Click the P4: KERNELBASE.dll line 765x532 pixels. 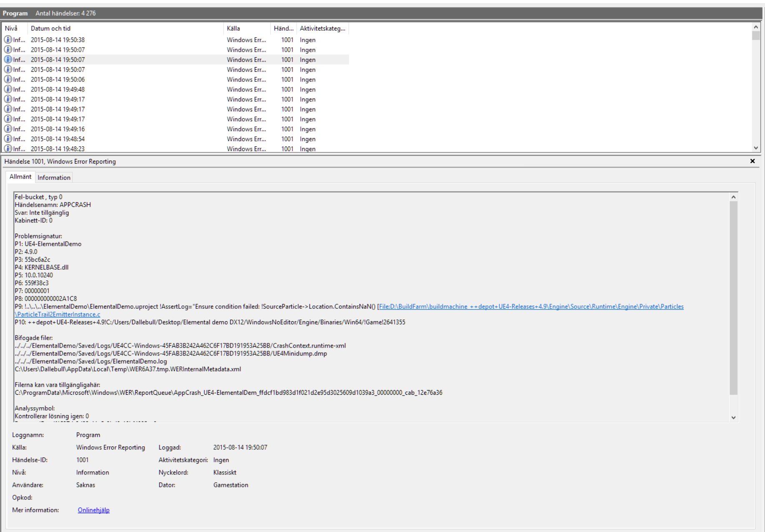click(41, 267)
